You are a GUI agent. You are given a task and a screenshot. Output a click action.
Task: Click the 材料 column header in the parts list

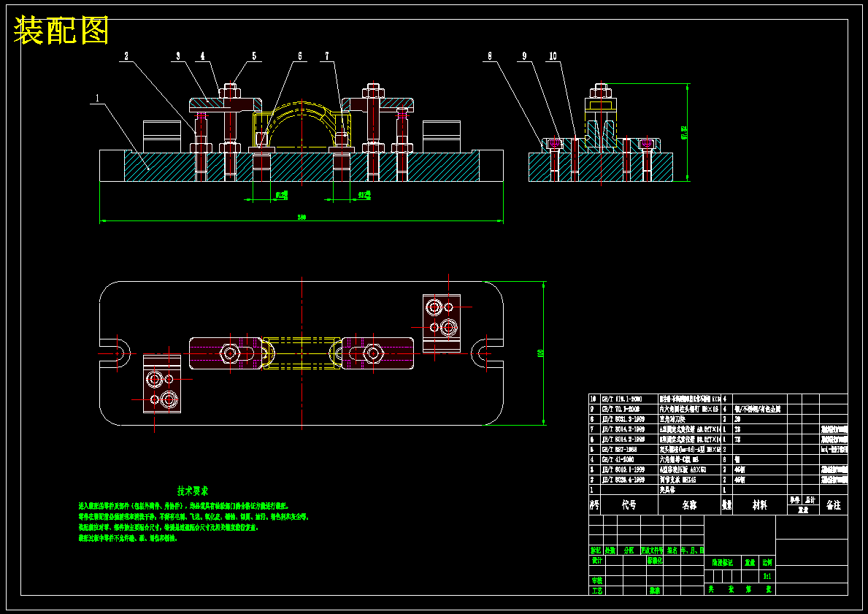759,505
